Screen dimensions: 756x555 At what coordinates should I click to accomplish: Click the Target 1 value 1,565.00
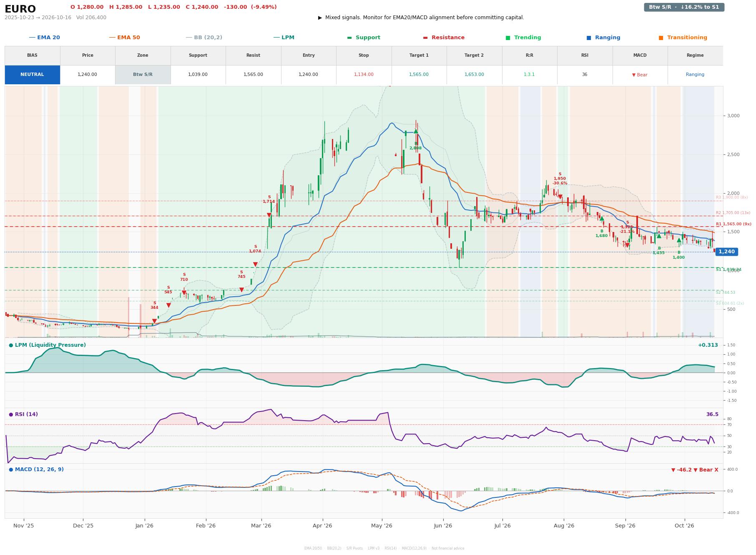pos(419,75)
